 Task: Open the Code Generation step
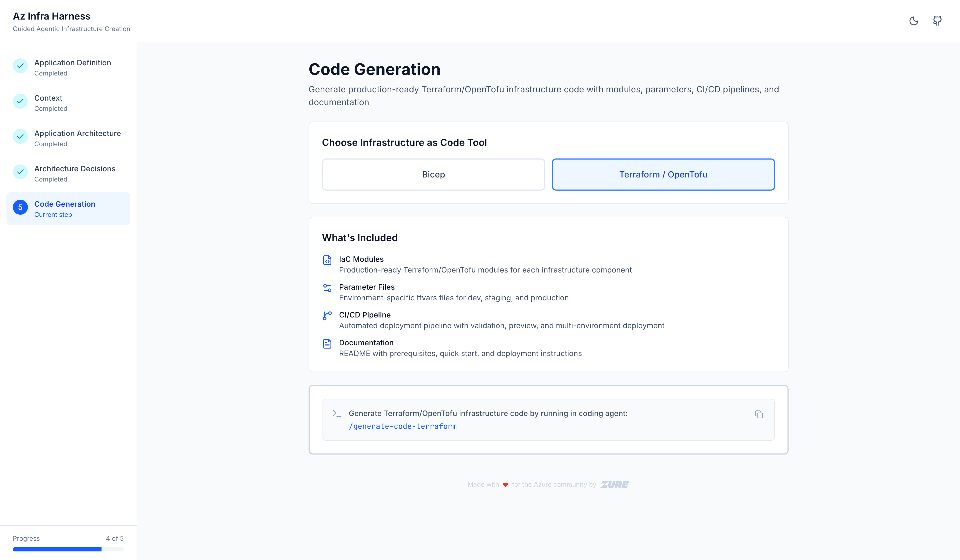(x=65, y=204)
